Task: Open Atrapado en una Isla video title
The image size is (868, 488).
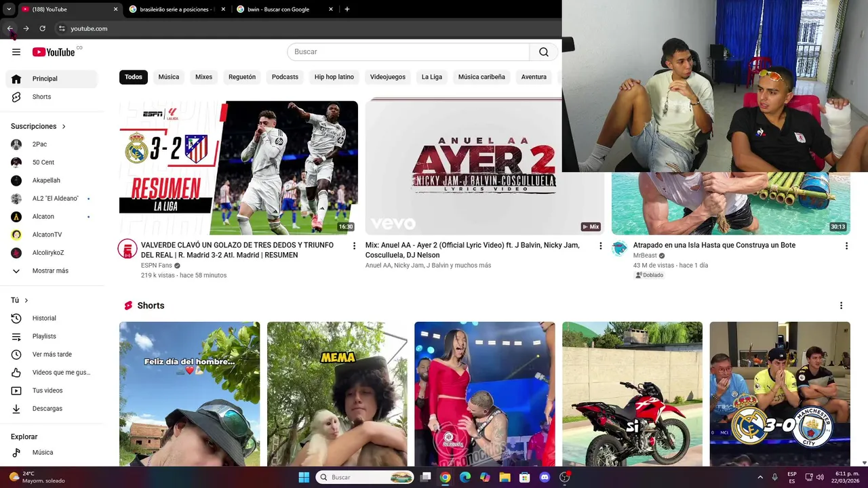Action: click(x=714, y=245)
